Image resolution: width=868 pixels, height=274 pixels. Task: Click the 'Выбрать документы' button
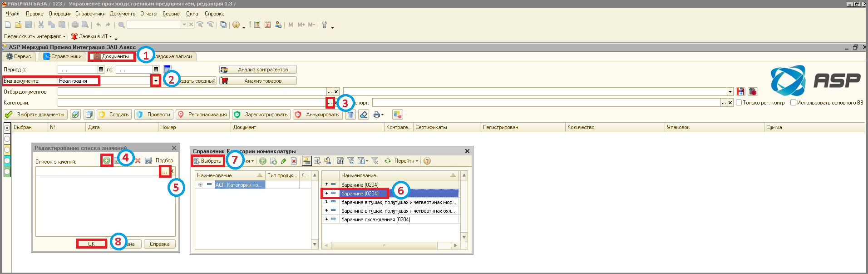[36, 115]
